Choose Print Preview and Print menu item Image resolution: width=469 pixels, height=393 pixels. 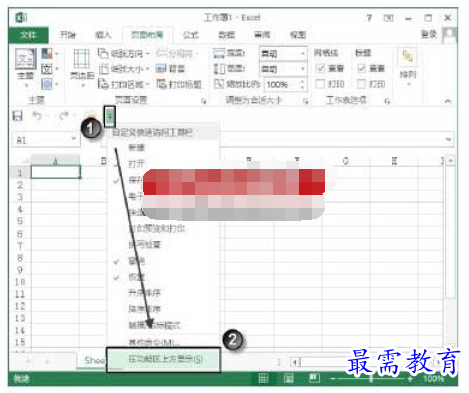pyautogui.click(x=163, y=228)
